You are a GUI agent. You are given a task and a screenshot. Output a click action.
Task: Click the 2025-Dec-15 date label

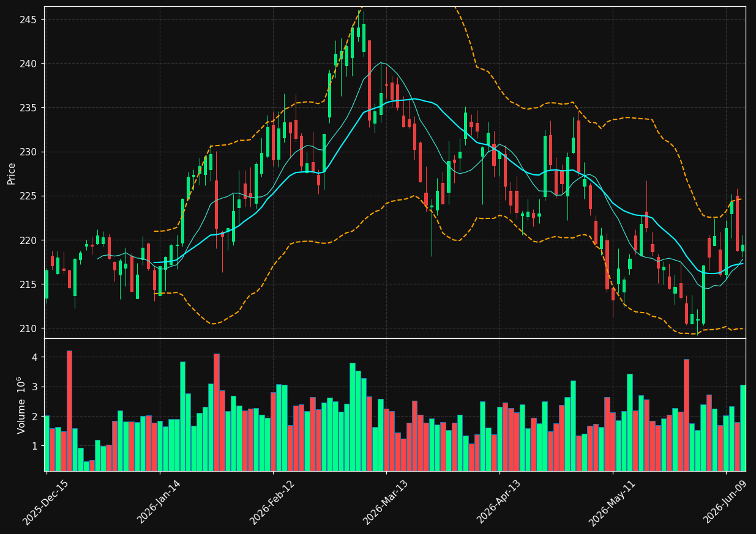(46, 502)
